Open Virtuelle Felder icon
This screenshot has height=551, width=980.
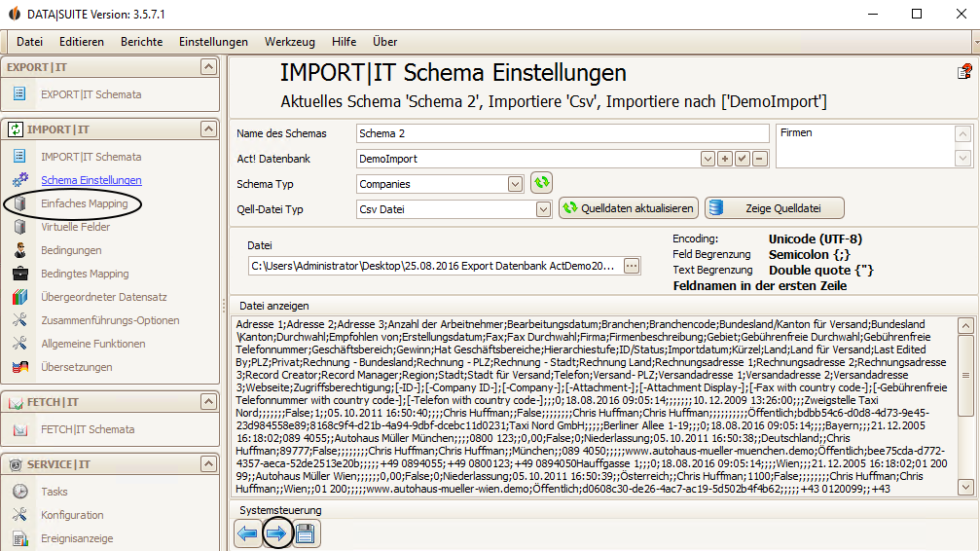click(x=20, y=227)
